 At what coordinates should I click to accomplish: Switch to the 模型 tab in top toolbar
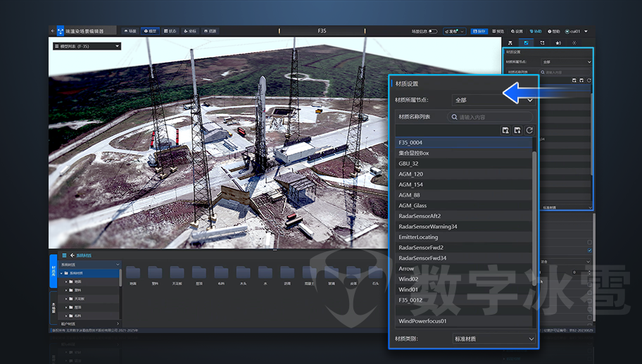[150, 32]
